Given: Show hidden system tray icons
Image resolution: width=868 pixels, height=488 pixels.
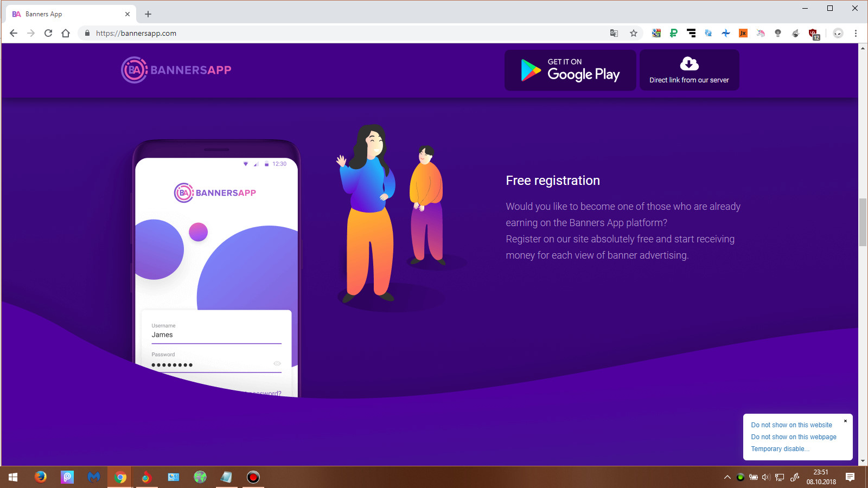Looking at the screenshot, I should (x=727, y=477).
